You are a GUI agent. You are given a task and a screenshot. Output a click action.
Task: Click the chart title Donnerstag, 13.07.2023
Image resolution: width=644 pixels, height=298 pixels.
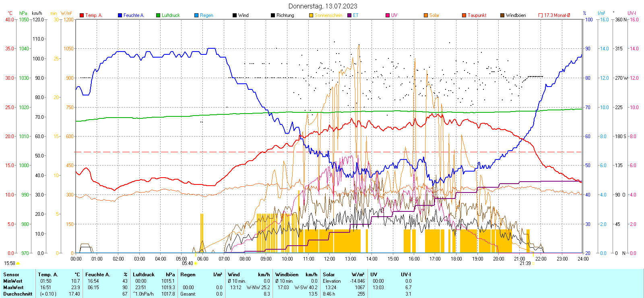pyautogui.click(x=323, y=6)
